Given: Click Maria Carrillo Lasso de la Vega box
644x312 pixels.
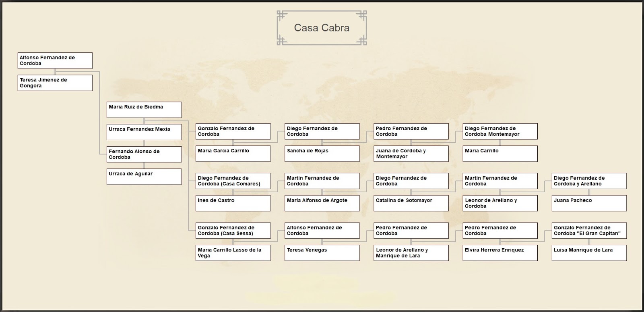Looking at the screenshot, I should (233, 252).
